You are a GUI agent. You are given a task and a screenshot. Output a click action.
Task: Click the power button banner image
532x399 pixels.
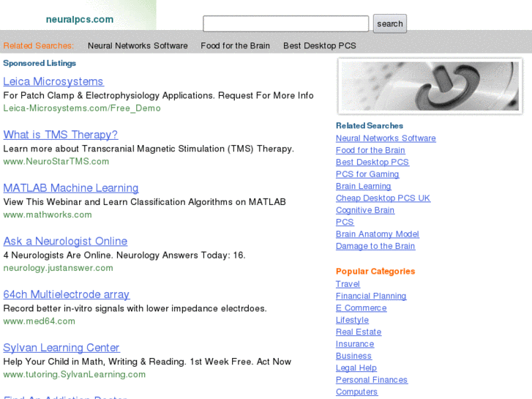point(430,86)
